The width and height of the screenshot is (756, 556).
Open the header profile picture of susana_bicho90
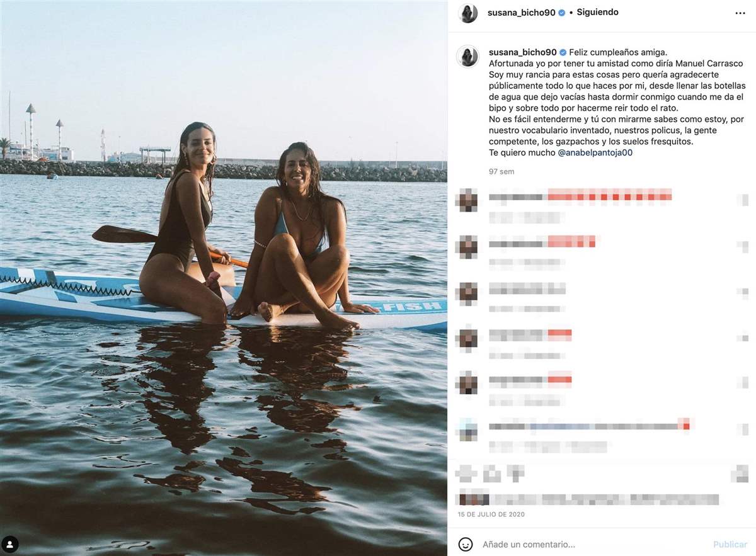click(x=468, y=13)
